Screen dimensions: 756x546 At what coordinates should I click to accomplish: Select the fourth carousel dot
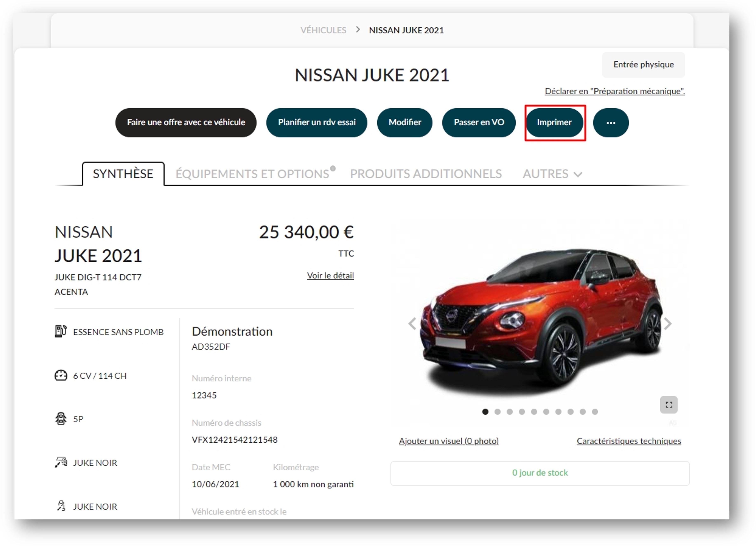[522, 412]
